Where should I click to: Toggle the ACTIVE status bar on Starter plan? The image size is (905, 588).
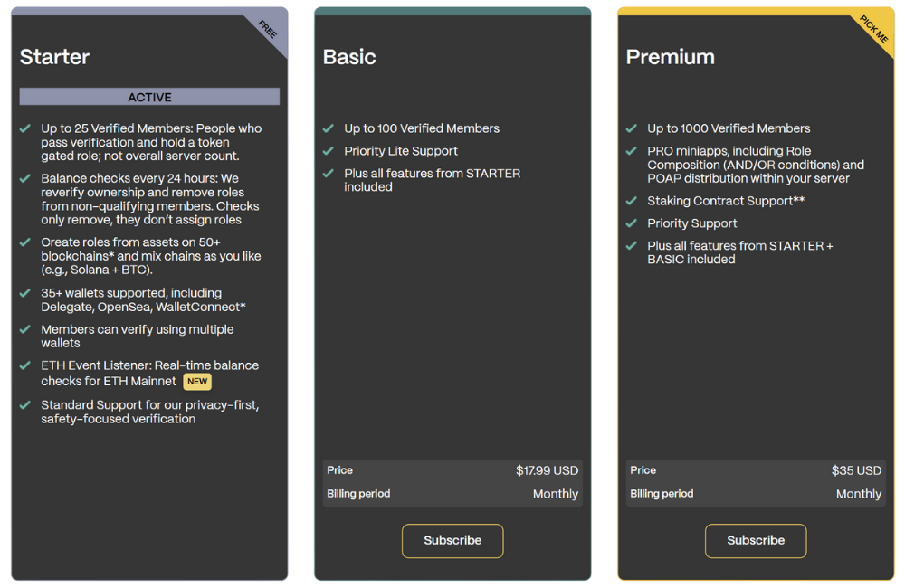149,97
